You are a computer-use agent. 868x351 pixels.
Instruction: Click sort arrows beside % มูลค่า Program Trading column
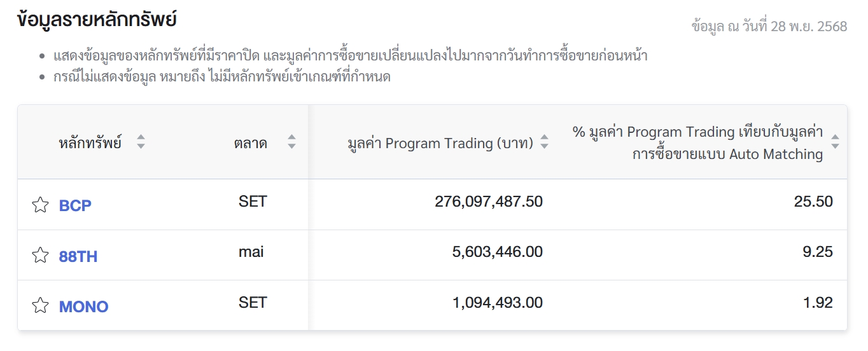(x=835, y=142)
